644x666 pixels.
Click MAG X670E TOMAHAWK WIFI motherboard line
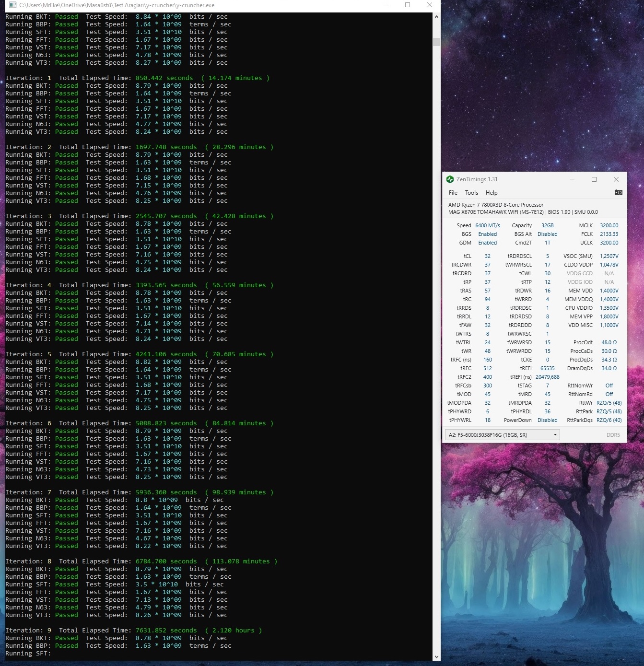tap(523, 212)
